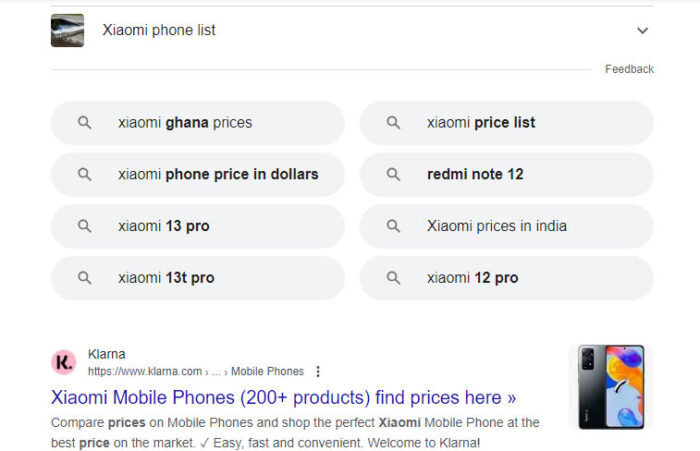Select 'xiaomi 13t pro' related search
The height and width of the screenshot is (451, 700).
(198, 278)
